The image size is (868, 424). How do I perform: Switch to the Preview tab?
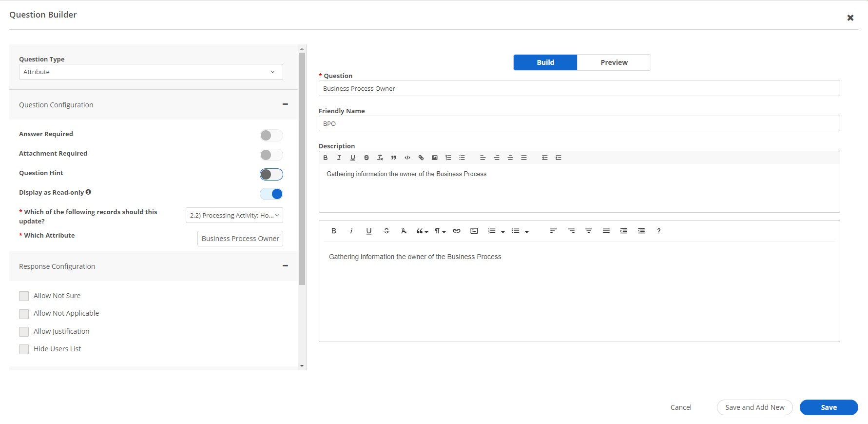coord(614,62)
